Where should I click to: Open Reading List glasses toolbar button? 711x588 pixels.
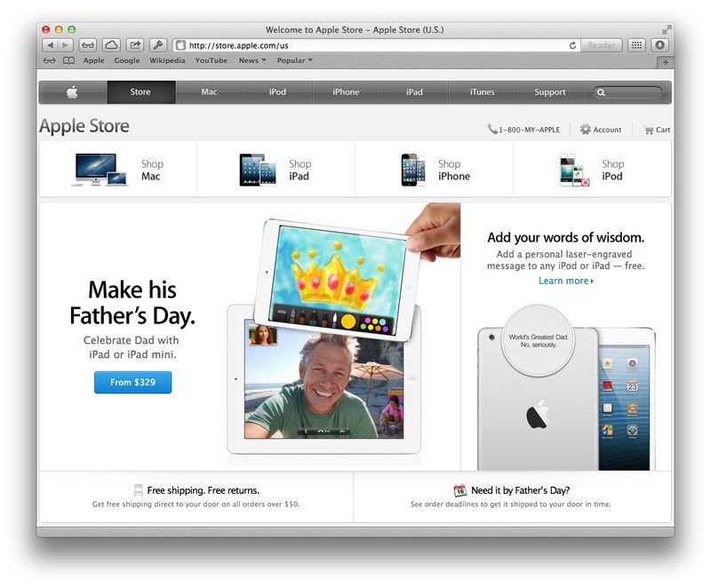coord(87,45)
